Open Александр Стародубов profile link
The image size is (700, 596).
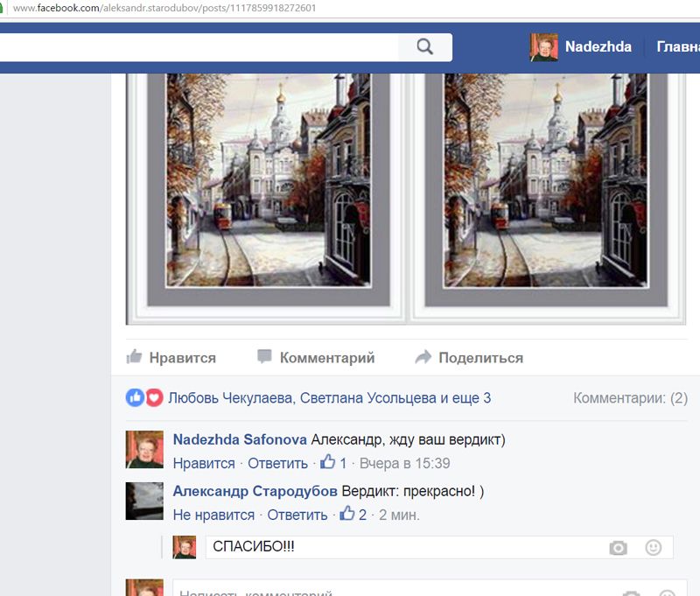click(255, 491)
